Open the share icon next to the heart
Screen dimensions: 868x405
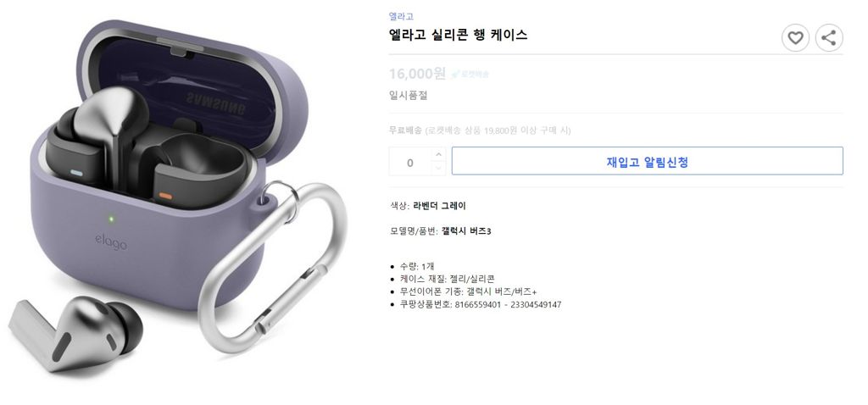pyautogui.click(x=829, y=38)
